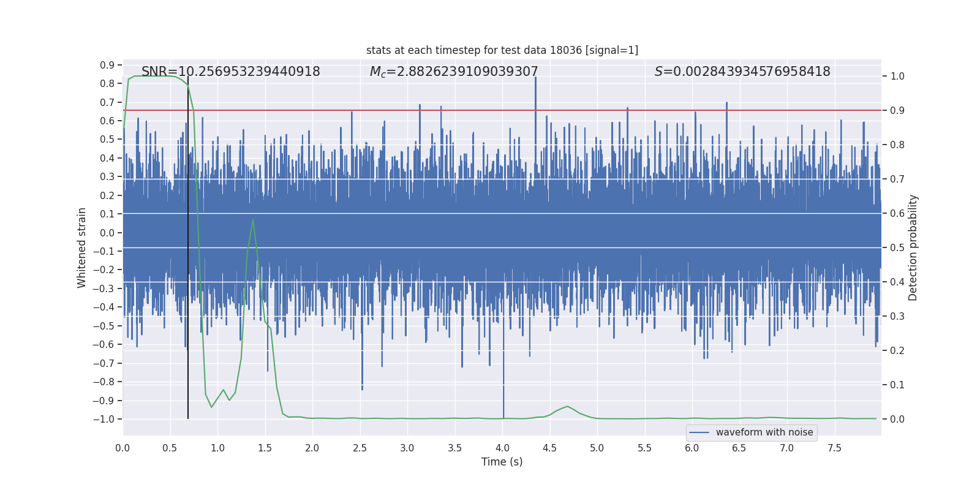Viewport: 980px width, 490px height.
Task: Click the x-axis tick label 4.0
Action: (502, 448)
